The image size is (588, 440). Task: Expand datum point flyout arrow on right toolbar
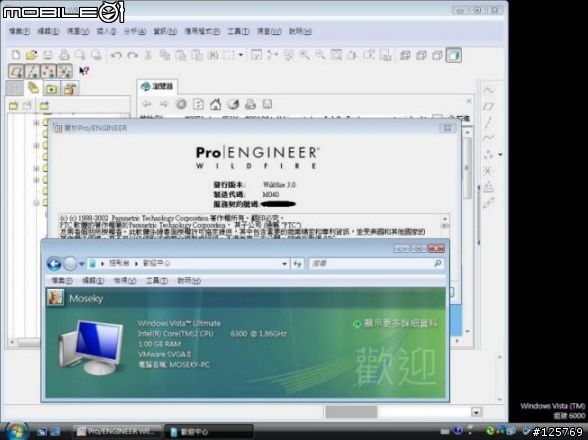501,155
